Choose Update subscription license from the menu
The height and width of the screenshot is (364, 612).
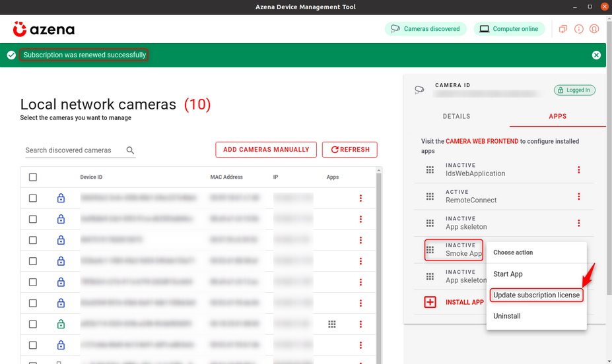pos(537,295)
